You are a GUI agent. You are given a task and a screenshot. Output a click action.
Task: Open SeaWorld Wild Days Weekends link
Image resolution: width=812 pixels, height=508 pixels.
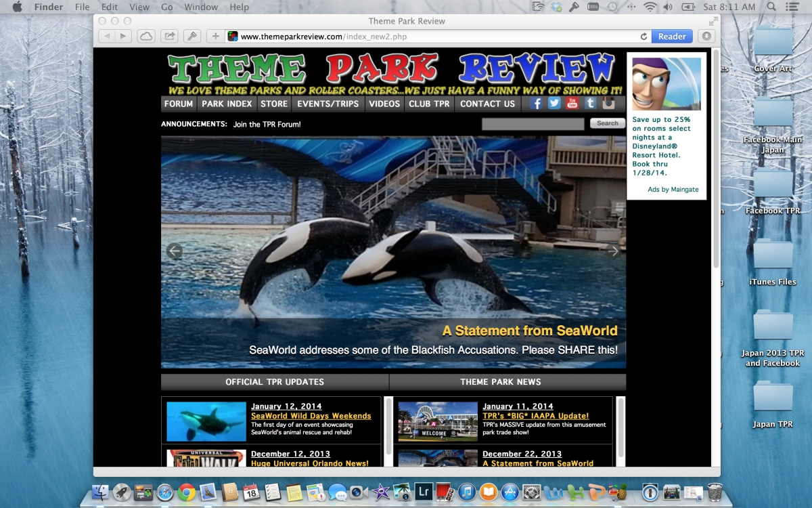(311, 416)
